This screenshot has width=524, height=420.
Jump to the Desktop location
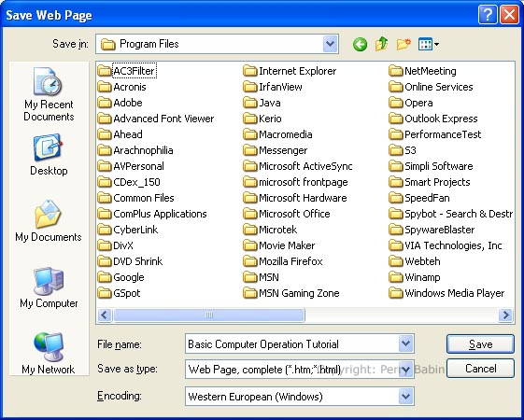click(x=49, y=155)
